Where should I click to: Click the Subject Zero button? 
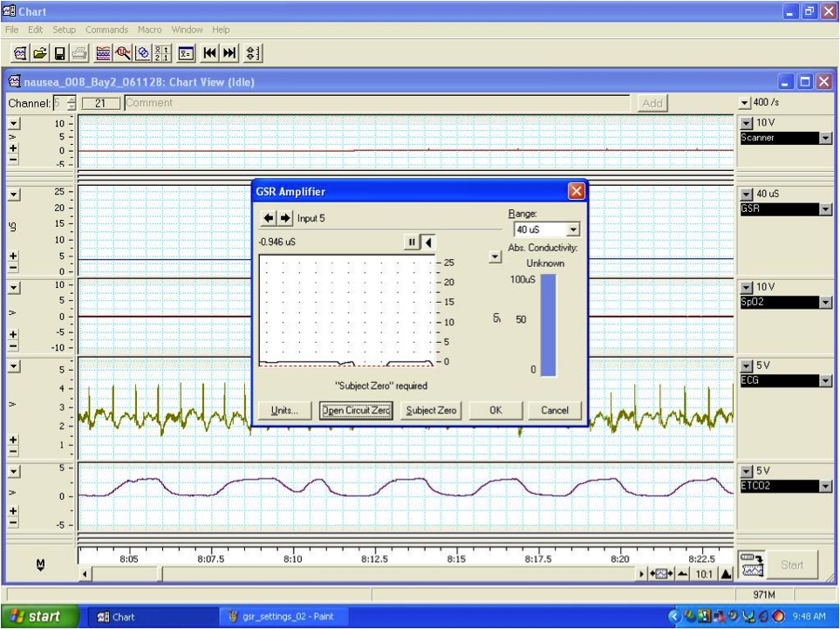[x=431, y=410]
